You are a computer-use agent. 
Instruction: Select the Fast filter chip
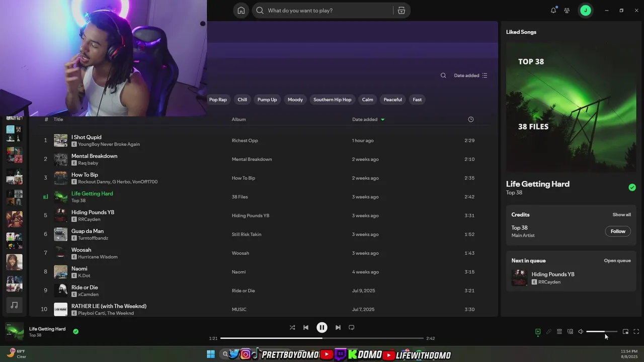click(x=417, y=100)
